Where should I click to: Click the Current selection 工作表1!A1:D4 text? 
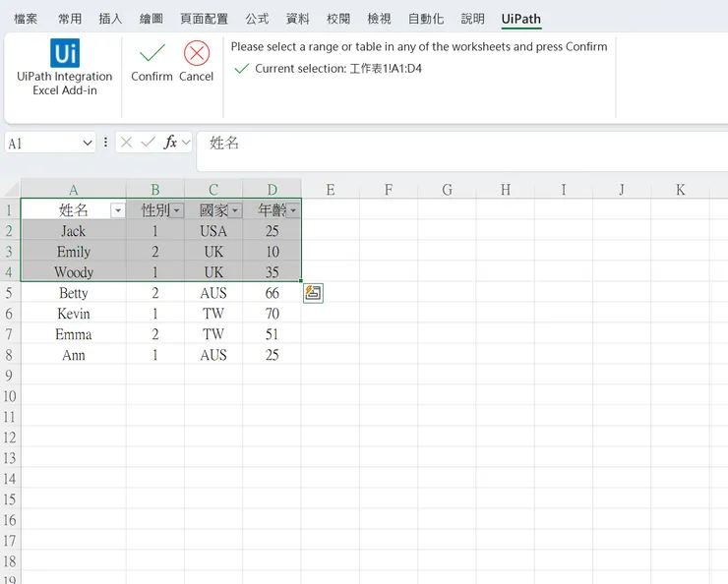click(338, 69)
